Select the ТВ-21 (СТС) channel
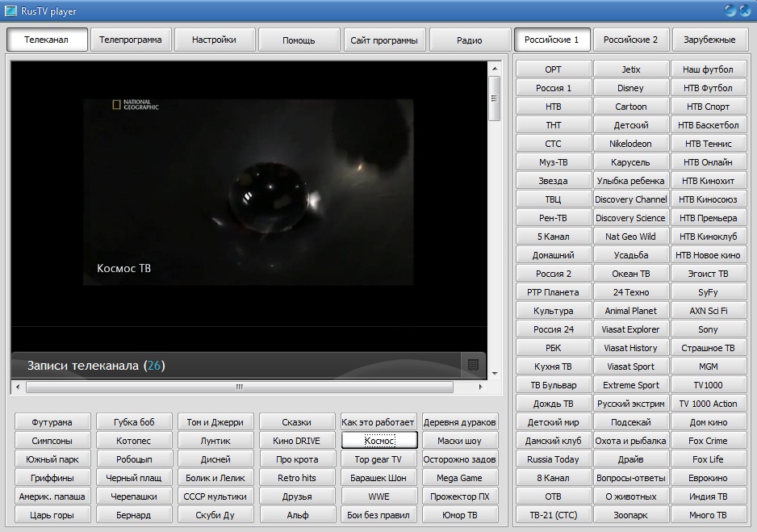The image size is (757, 532). coord(554,515)
